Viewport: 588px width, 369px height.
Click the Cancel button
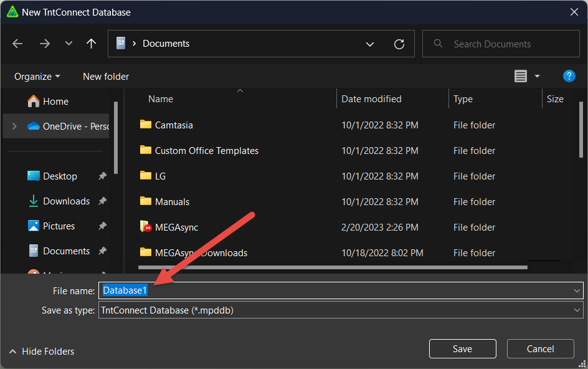coord(540,348)
